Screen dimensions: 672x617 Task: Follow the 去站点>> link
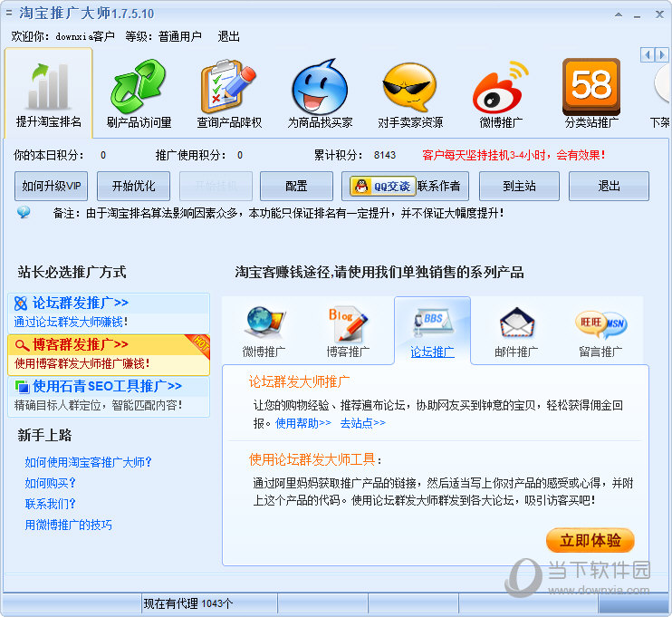click(362, 423)
